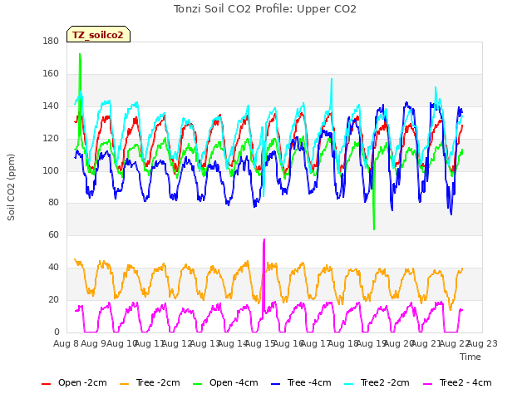
Task: Click the 'Soil CO2 (ppm)' y-axis label
Action: 11,187
